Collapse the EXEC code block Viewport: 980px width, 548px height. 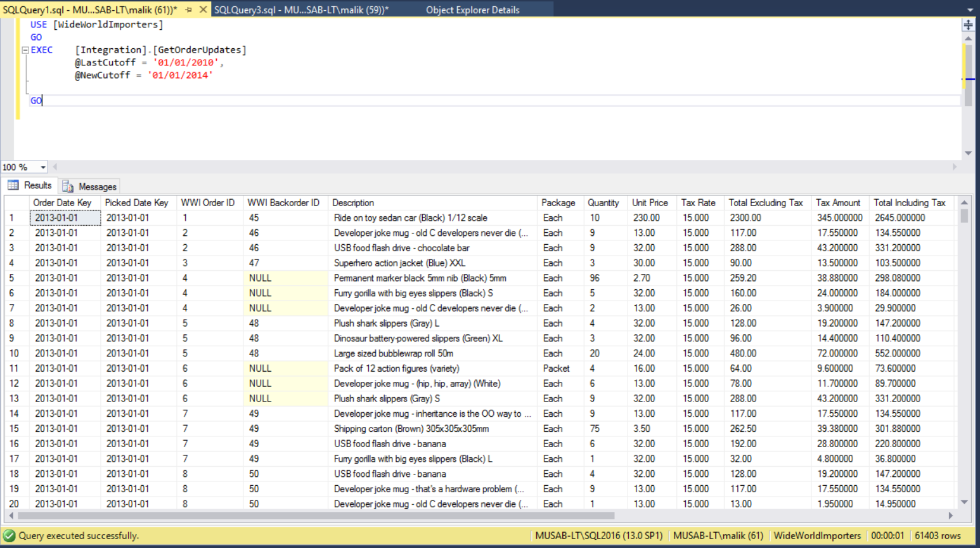click(25, 50)
